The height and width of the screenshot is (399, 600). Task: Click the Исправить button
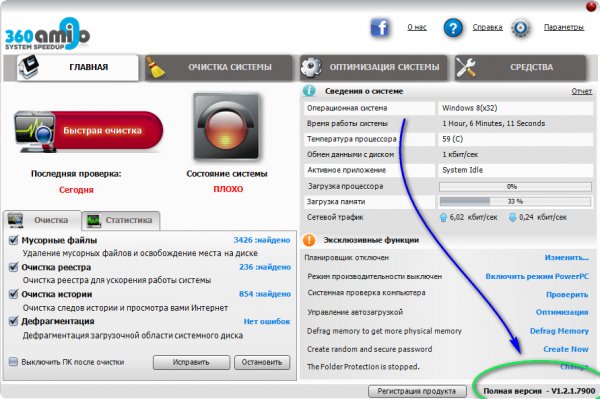pos(191,362)
